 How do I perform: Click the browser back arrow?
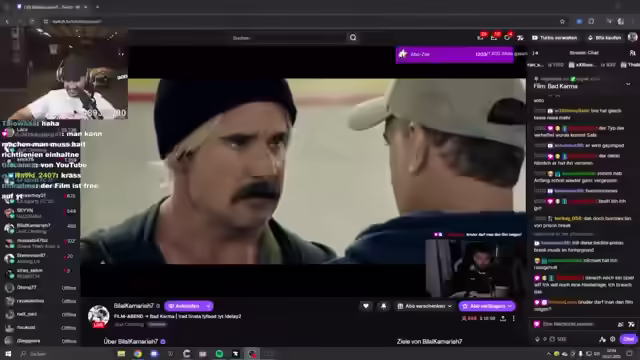[x=7, y=21]
